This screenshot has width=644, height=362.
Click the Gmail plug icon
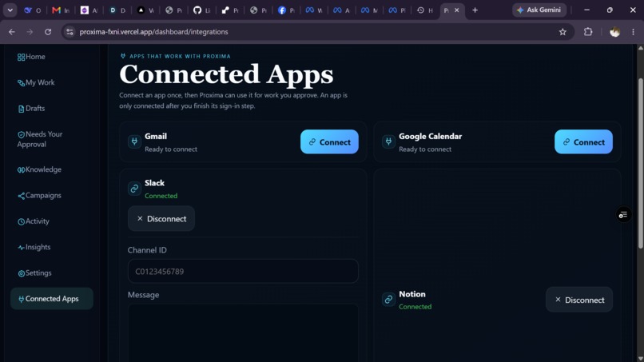(134, 141)
